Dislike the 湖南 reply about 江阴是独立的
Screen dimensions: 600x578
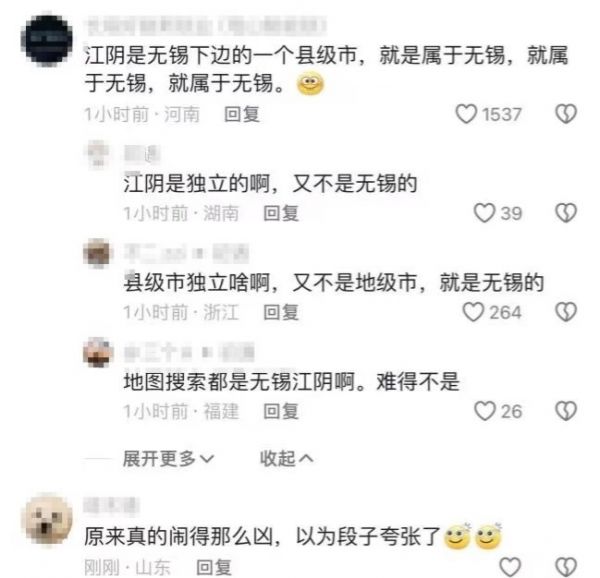coord(566,213)
